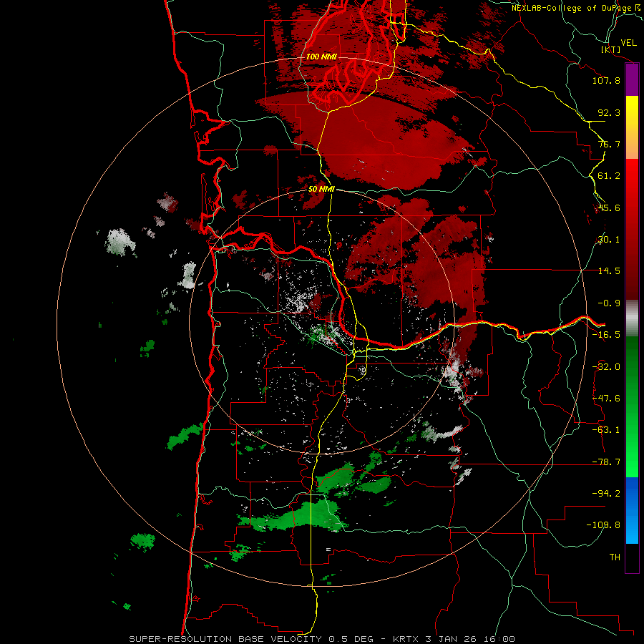Pick the blue segment of velocity color bar
The width and height of the screenshot is (644, 644).
tap(632, 510)
